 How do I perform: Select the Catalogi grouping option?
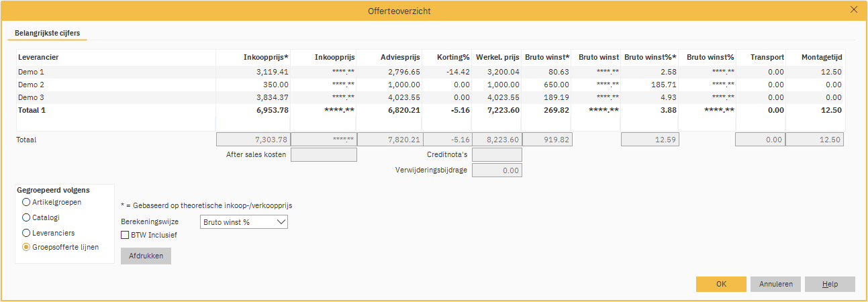26,217
